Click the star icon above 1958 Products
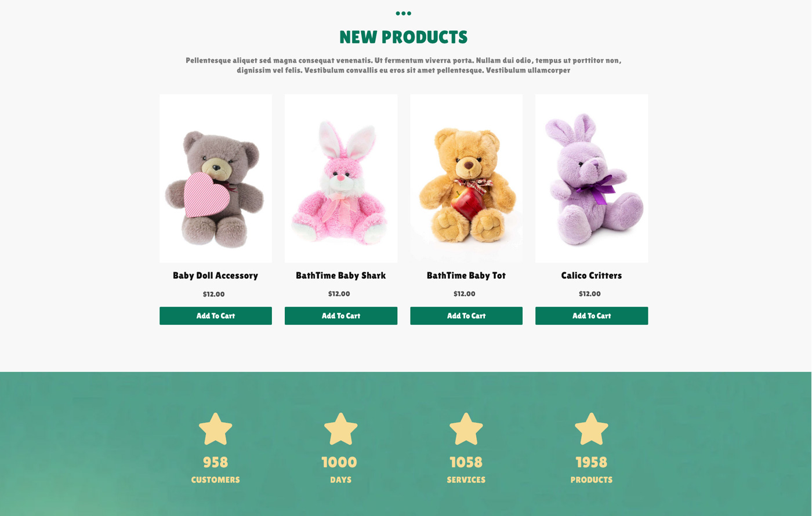Screen dimensions: 812x516 point(591,429)
